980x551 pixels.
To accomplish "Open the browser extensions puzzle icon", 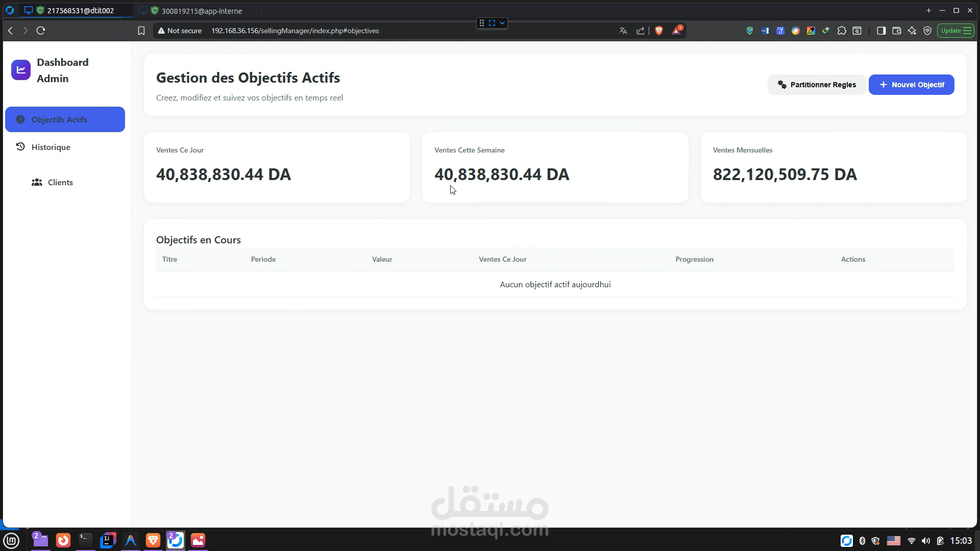I will (x=842, y=31).
